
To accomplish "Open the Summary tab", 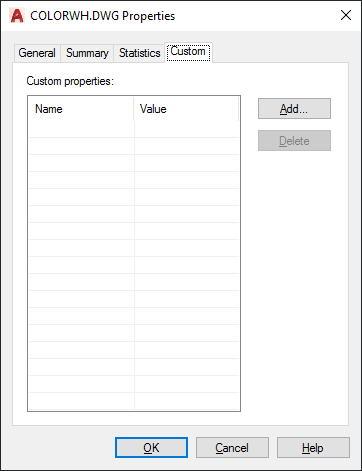I will (x=87, y=53).
